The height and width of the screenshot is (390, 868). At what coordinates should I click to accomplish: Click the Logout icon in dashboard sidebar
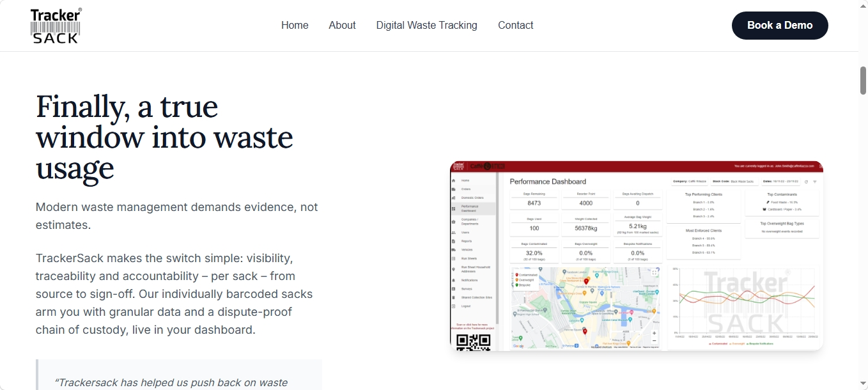click(x=453, y=306)
